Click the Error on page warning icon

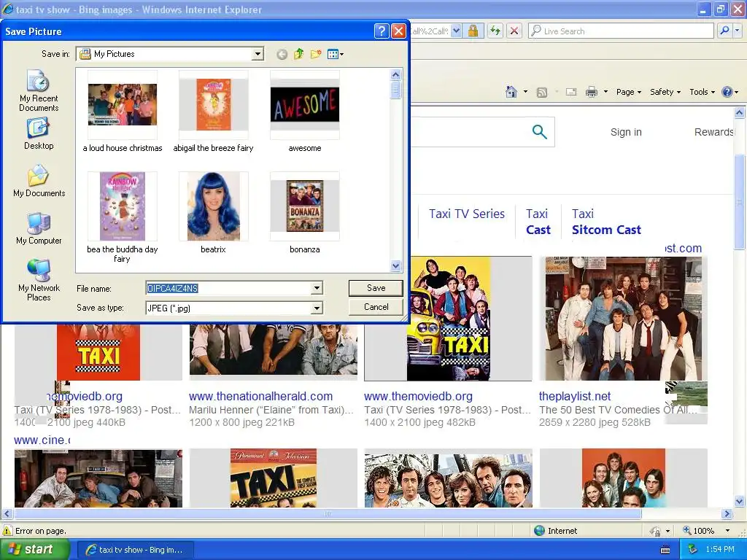point(7,531)
